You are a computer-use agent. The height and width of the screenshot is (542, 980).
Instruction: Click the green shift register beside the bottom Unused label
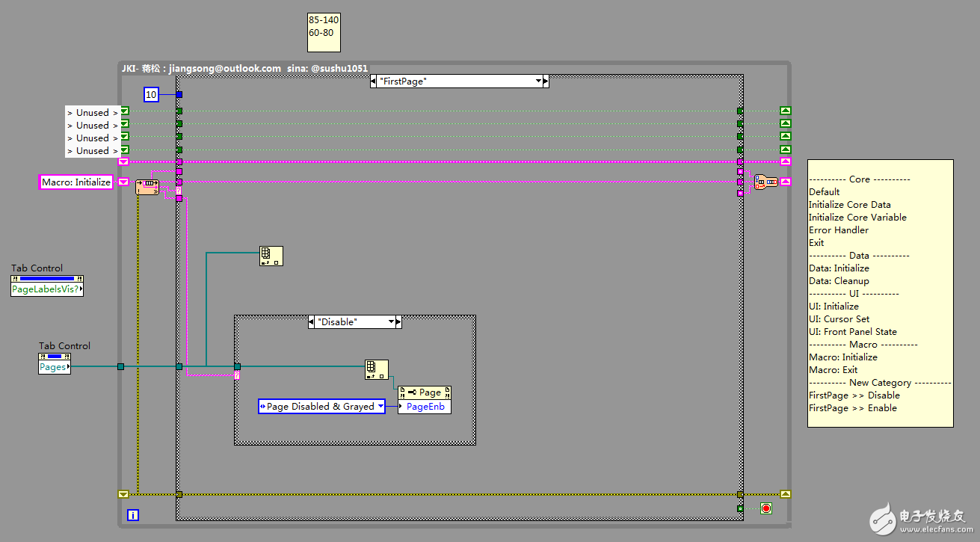[x=124, y=150]
